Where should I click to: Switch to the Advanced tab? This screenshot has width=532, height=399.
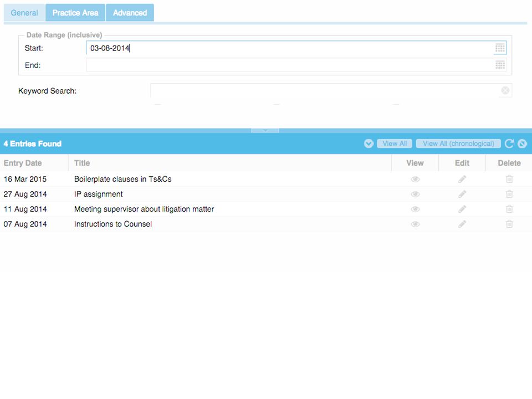click(x=130, y=13)
